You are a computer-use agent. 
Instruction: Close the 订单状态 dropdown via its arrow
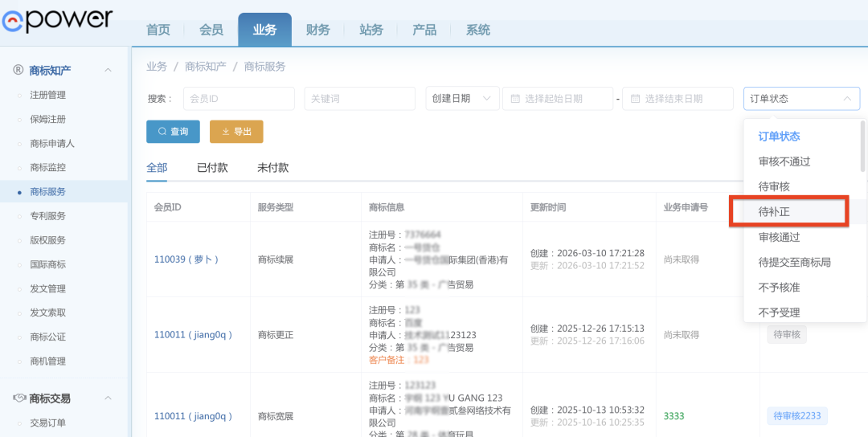(846, 99)
